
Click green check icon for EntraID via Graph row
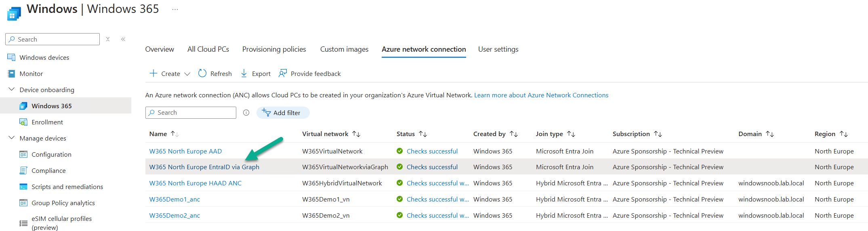pos(399,167)
